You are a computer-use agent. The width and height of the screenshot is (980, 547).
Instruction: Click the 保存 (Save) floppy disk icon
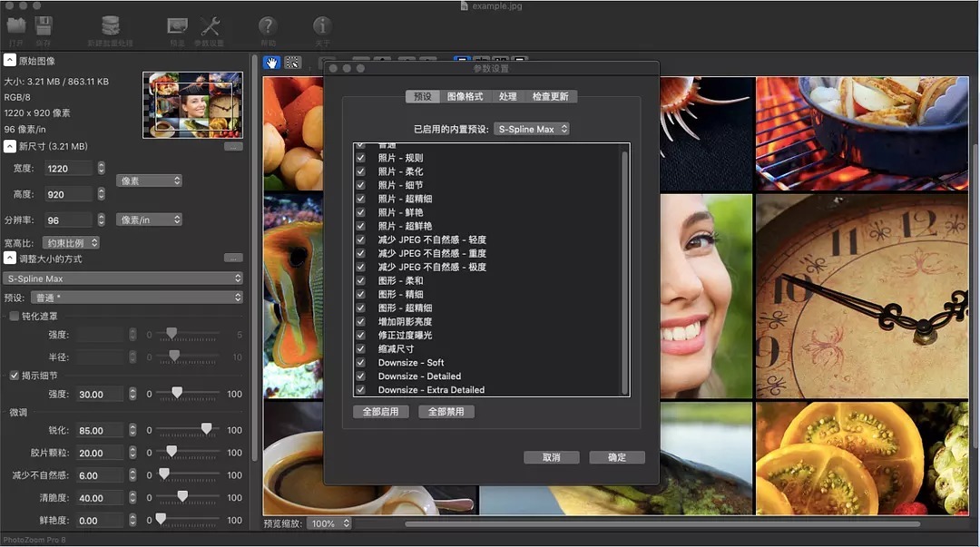pyautogui.click(x=44, y=26)
